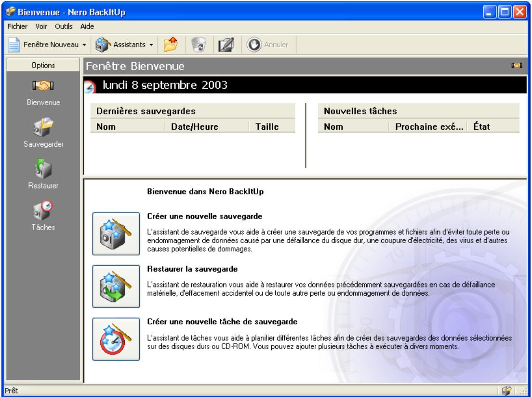Click the Restaurer la sauvegarde heading
532x397 pixels.
(x=192, y=269)
